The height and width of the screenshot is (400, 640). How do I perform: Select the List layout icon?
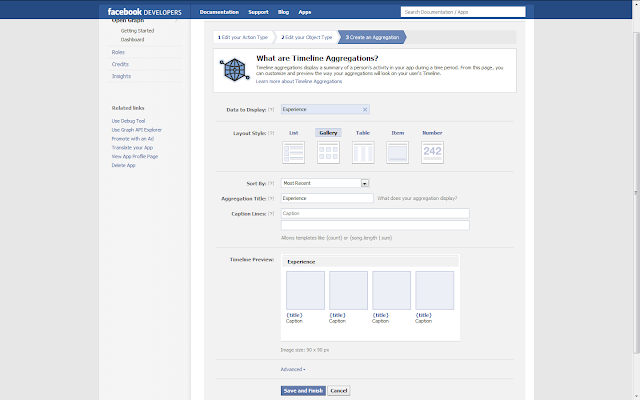pyautogui.click(x=293, y=152)
